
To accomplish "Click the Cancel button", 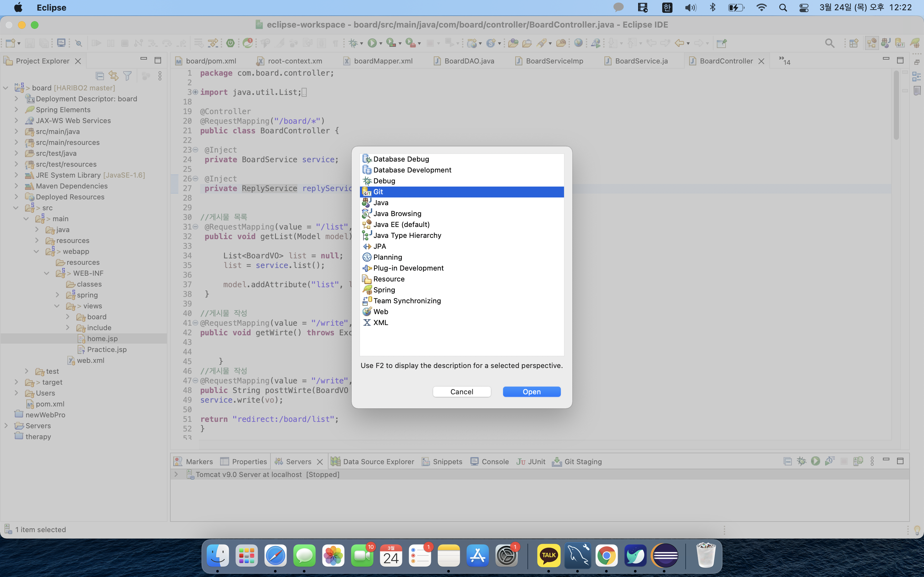I will [x=462, y=391].
